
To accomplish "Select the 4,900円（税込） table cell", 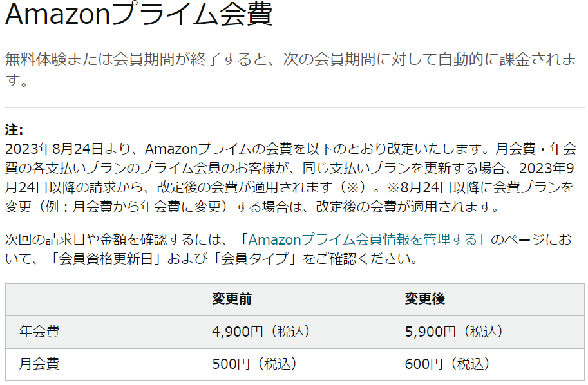I will 261,332.
